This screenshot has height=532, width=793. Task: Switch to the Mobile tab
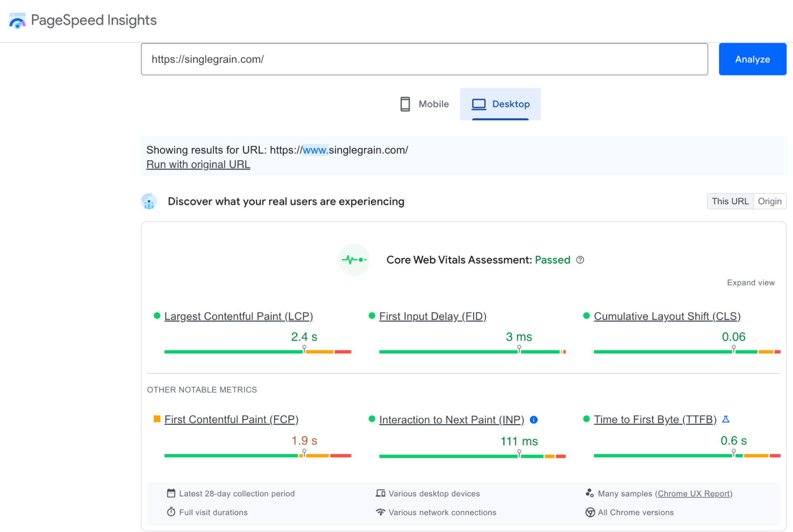[x=424, y=104]
